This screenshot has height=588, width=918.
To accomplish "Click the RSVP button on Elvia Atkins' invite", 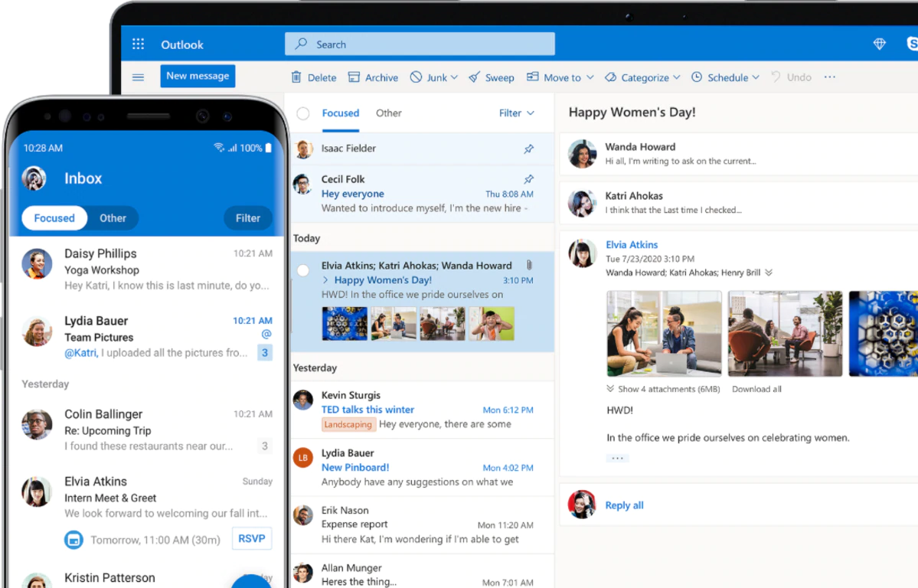I will (x=252, y=538).
